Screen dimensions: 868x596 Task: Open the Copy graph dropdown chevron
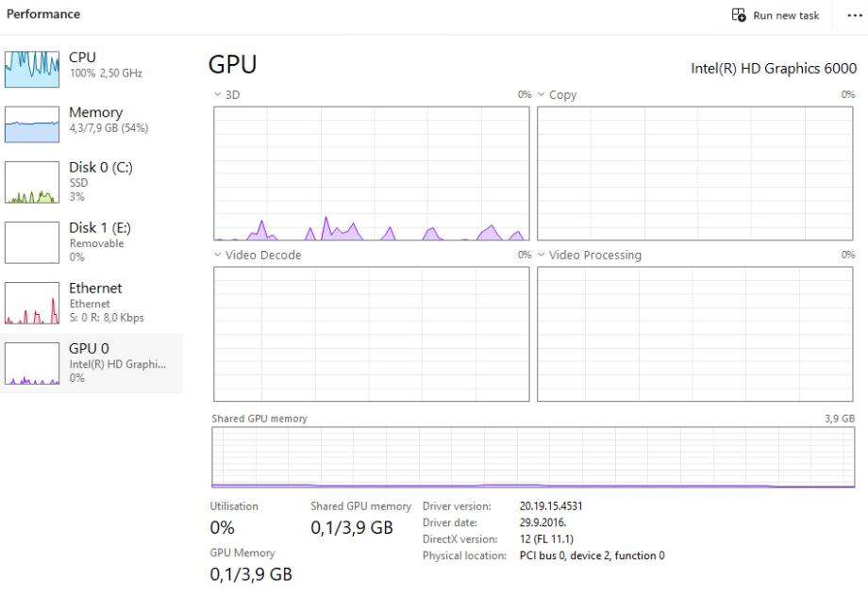click(x=542, y=95)
